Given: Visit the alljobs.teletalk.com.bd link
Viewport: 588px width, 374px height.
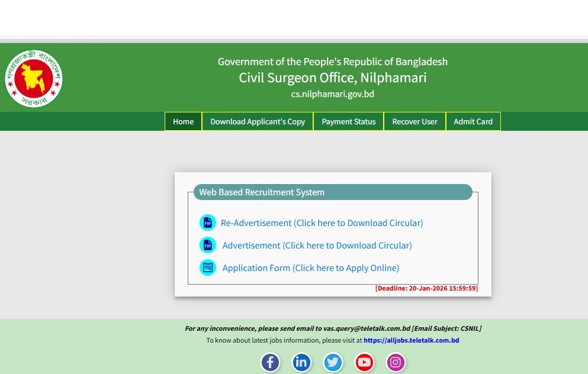Looking at the screenshot, I should click(411, 340).
